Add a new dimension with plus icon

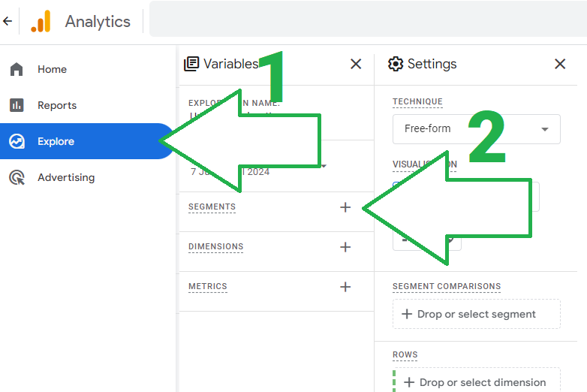pos(345,247)
